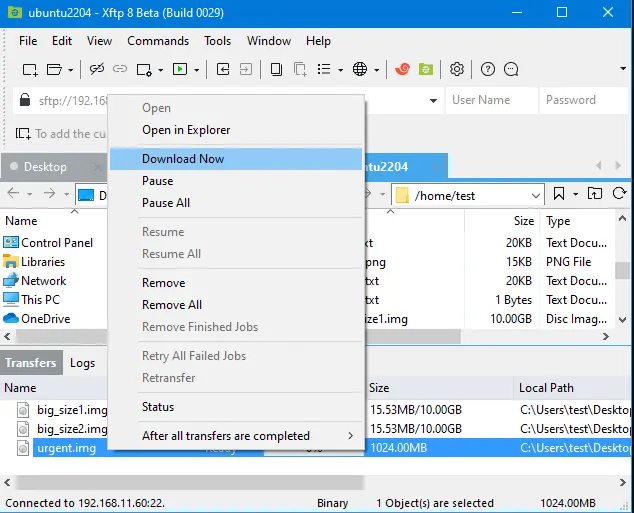Click the Help question mark icon
The image size is (634, 513).
tap(488, 69)
